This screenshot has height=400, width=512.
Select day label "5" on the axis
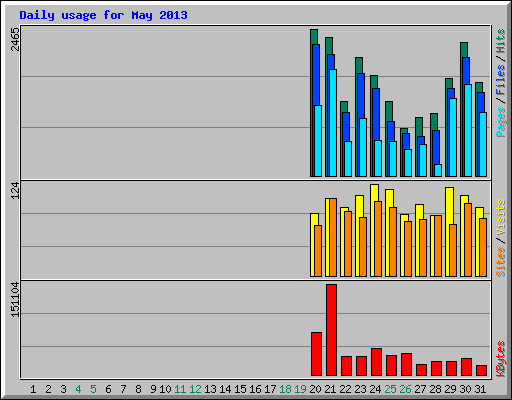click(x=93, y=389)
